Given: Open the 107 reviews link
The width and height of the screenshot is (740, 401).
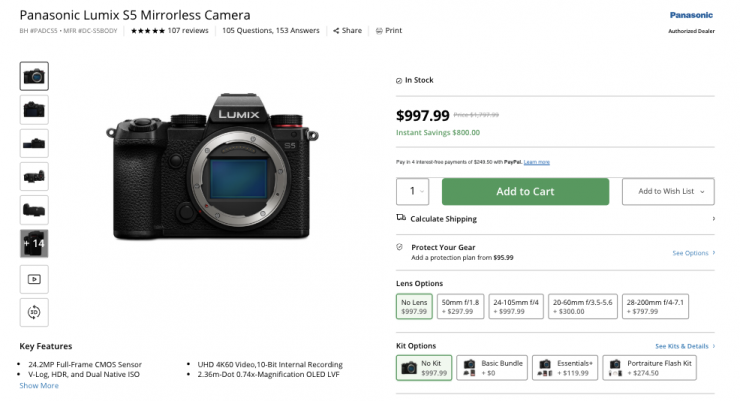Looking at the screenshot, I should point(187,31).
